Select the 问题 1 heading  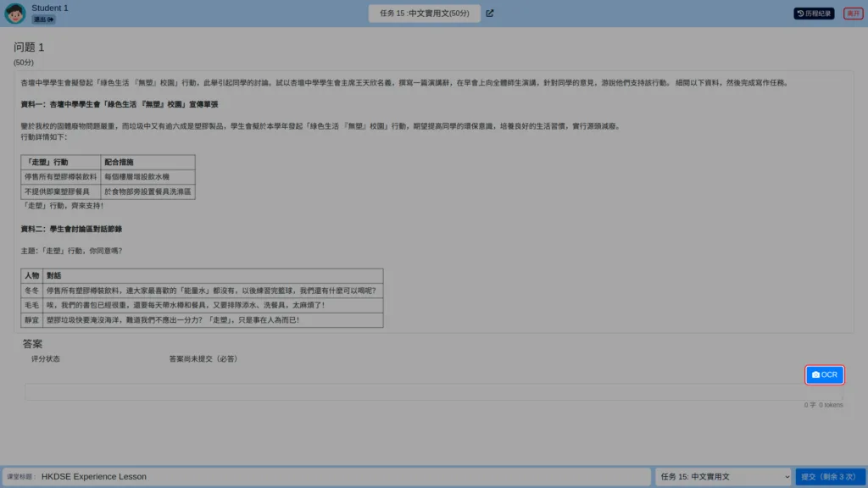pos(29,47)
